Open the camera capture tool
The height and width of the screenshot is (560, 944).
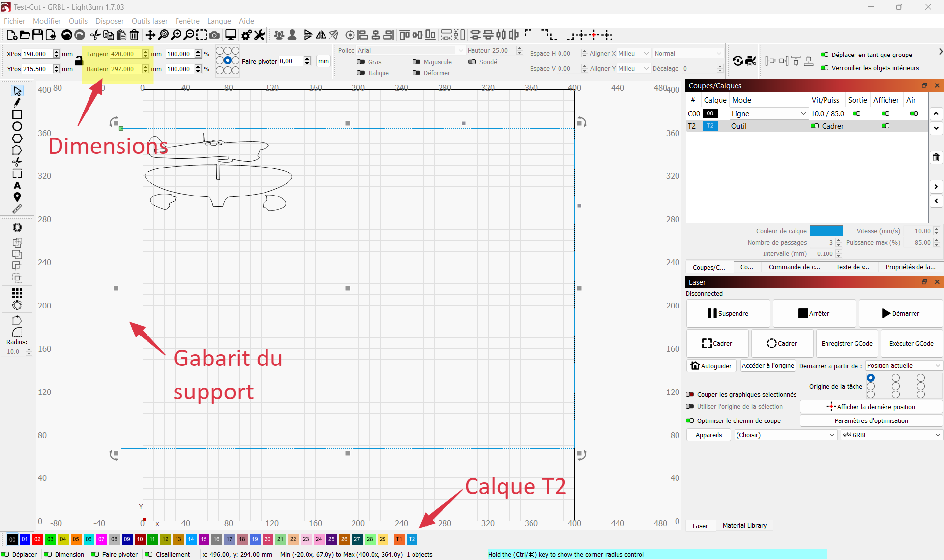pyautogui.click(x=214, y=35)
